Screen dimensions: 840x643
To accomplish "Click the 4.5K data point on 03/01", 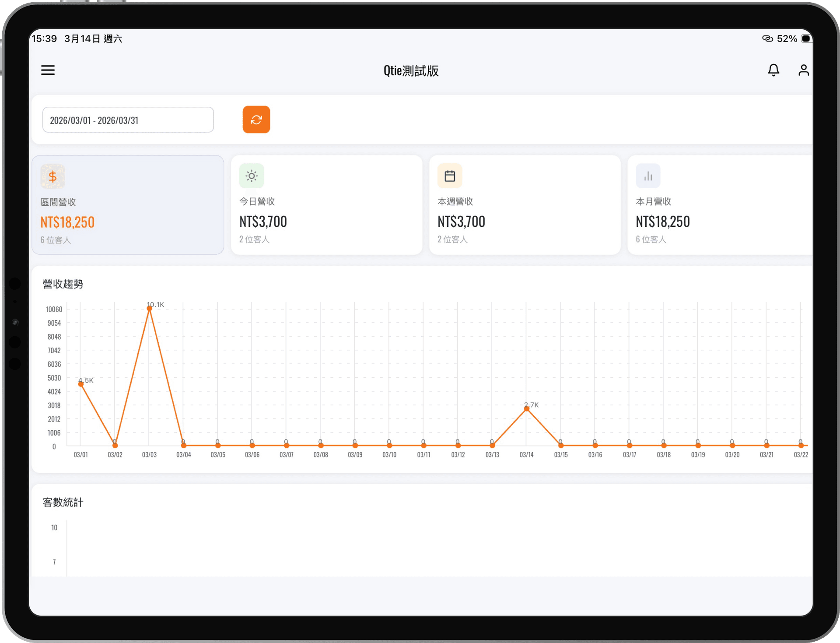I will (81, 384).
